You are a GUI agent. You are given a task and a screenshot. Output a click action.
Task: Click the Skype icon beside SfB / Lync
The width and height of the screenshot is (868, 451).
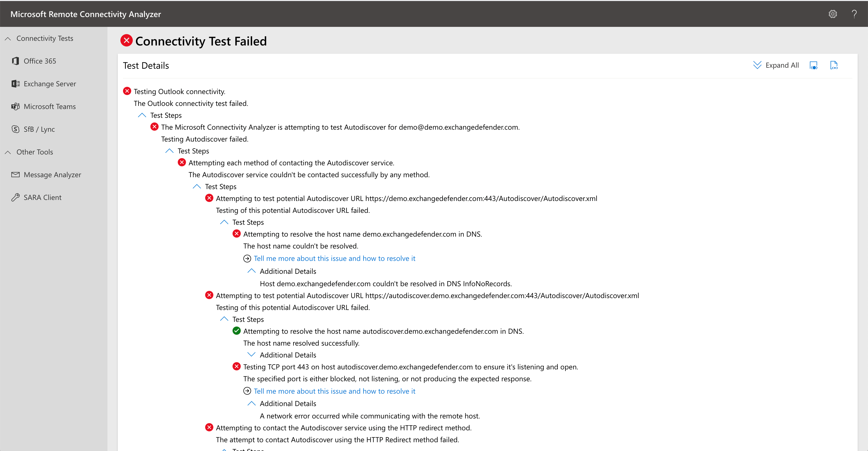[15, 129]
